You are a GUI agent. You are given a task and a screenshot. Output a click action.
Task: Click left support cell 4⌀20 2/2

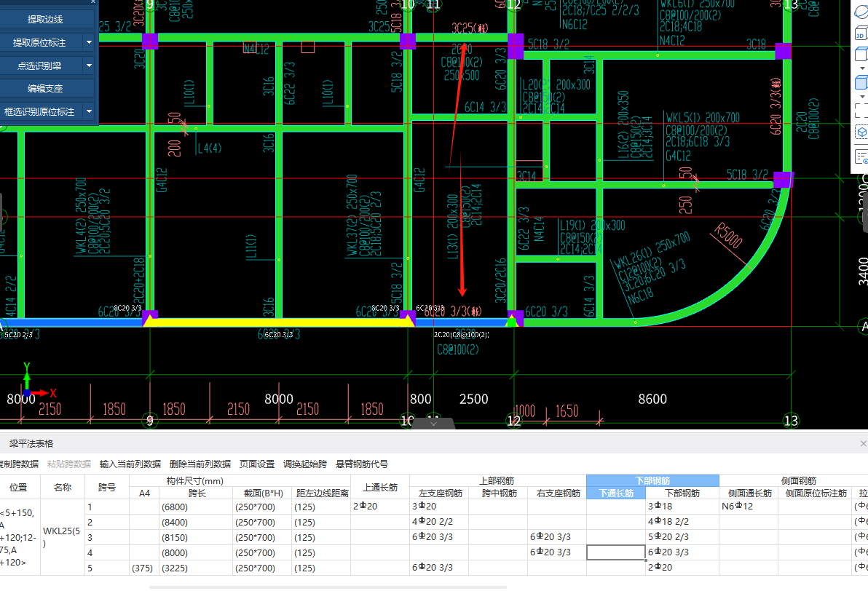pos(439,522)
